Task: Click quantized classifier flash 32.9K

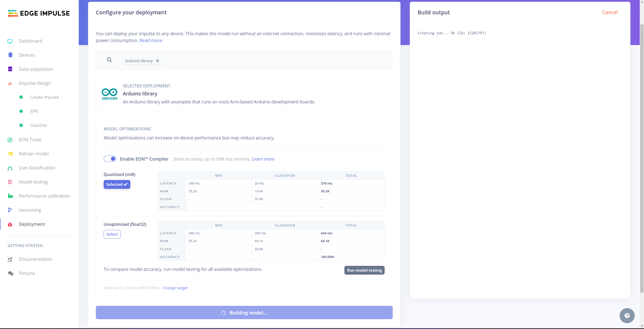Action: [259, 199]
